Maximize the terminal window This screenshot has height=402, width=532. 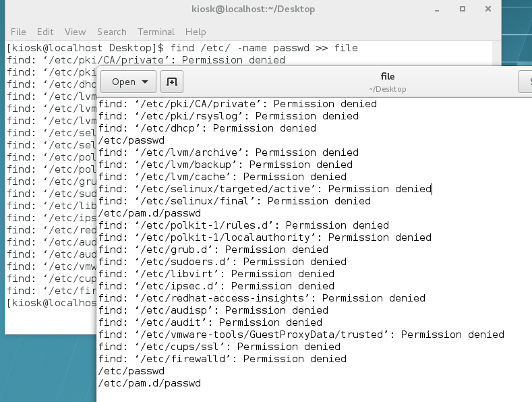[463, 9]
